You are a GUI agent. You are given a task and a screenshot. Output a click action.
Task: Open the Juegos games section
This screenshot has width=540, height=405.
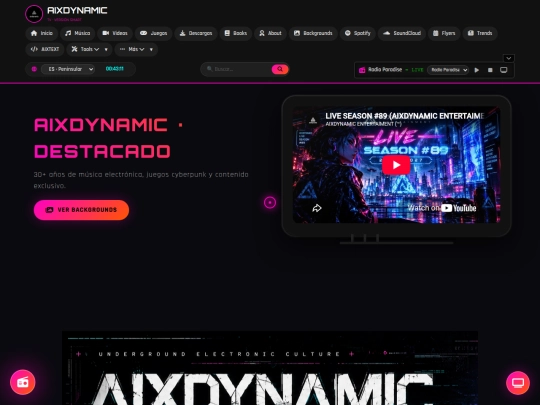point(154,33)
